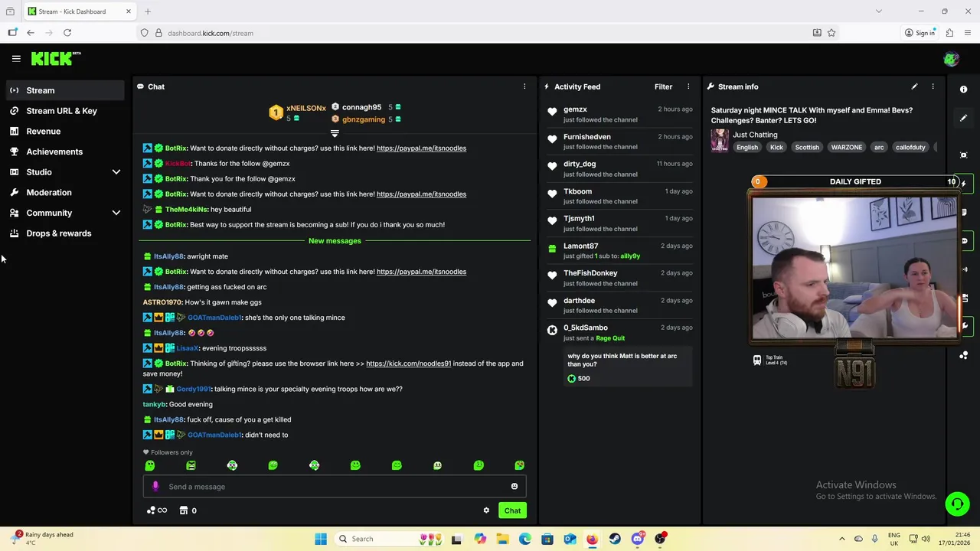Open chat settings gear icon
Viewport: 980px width, 551px height.
(486, 510)
